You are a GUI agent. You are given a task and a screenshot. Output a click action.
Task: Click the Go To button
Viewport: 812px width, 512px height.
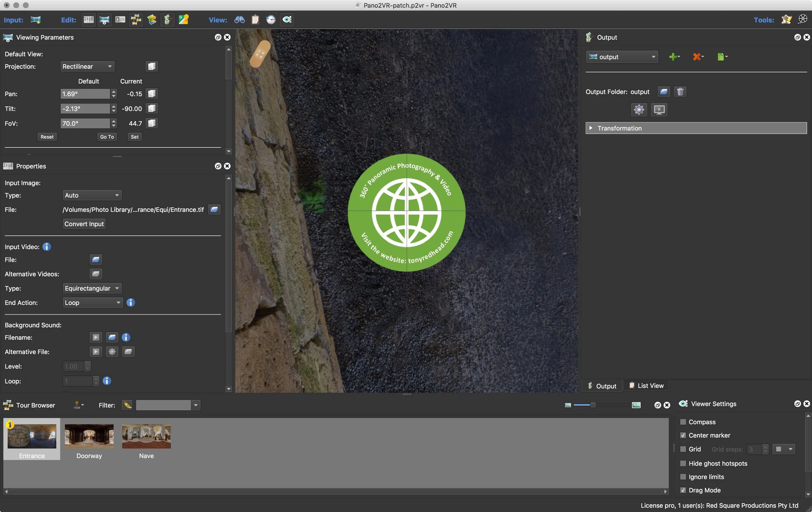click(x=107, y=136)
